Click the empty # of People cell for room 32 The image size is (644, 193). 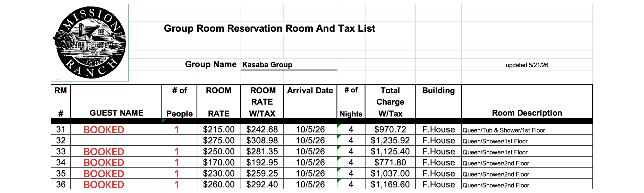point(179,140)
